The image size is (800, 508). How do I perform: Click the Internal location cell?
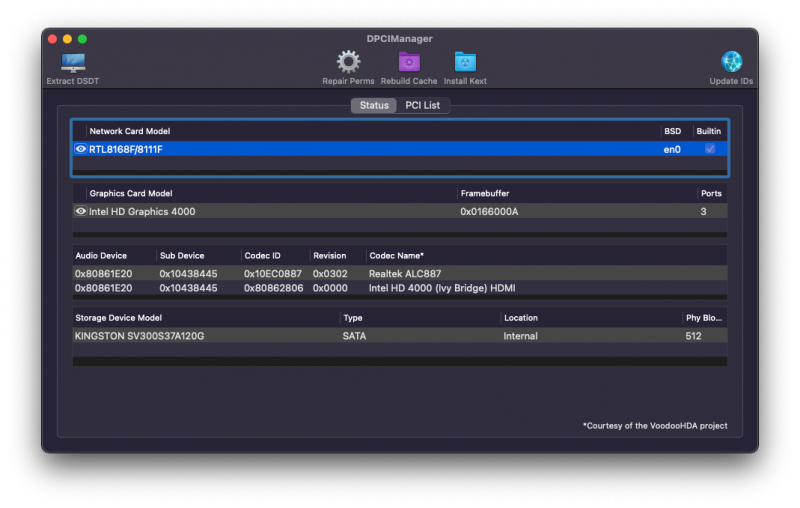(x=520, y=336)
